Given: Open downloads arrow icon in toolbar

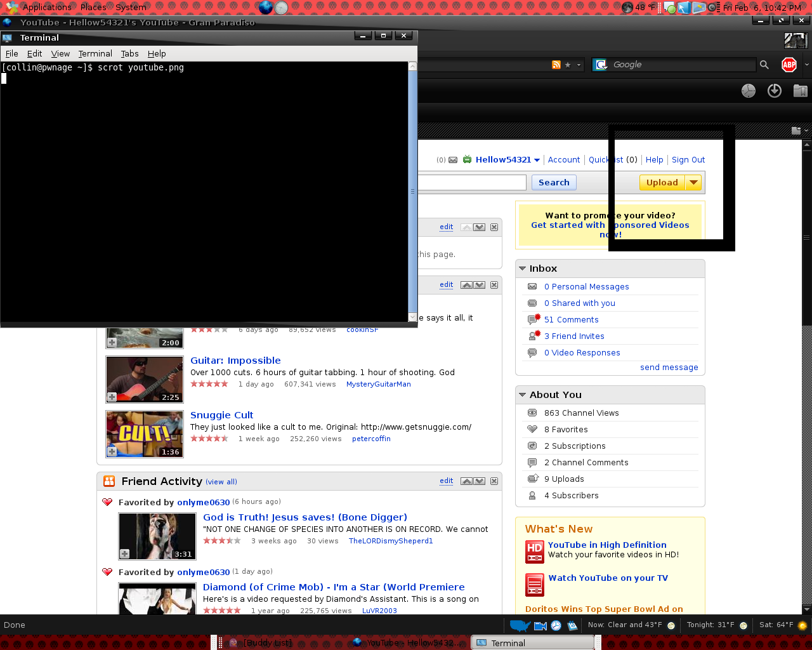Looking at the screenshot, I should pos(775,91).
